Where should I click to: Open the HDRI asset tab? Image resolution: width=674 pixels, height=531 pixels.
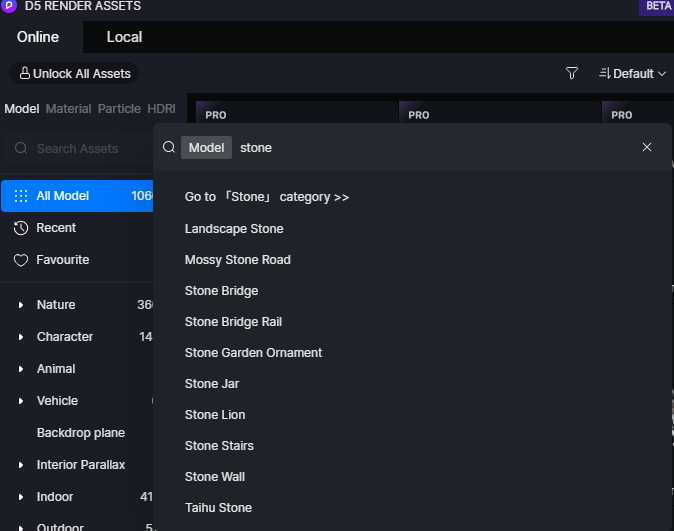[x=161, y=108]
